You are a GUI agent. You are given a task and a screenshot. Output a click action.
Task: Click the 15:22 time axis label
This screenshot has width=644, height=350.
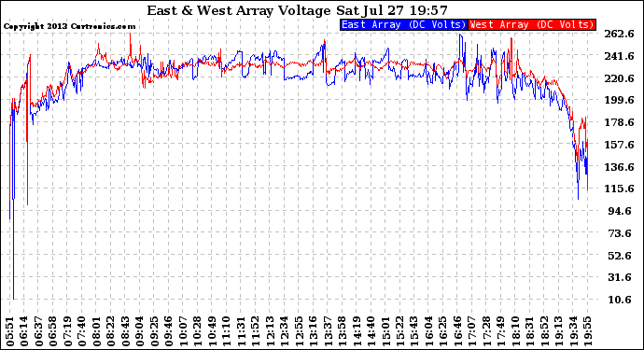click(x=399, y=331)
